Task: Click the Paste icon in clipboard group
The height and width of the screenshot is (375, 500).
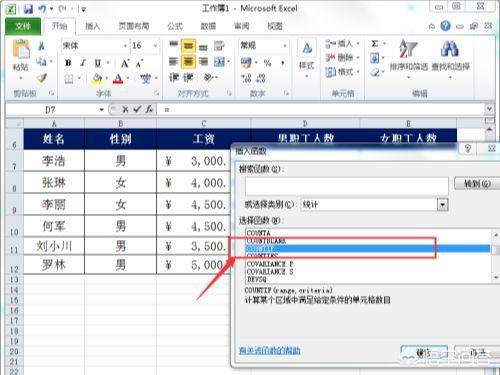Action: (x=21, y=50)
